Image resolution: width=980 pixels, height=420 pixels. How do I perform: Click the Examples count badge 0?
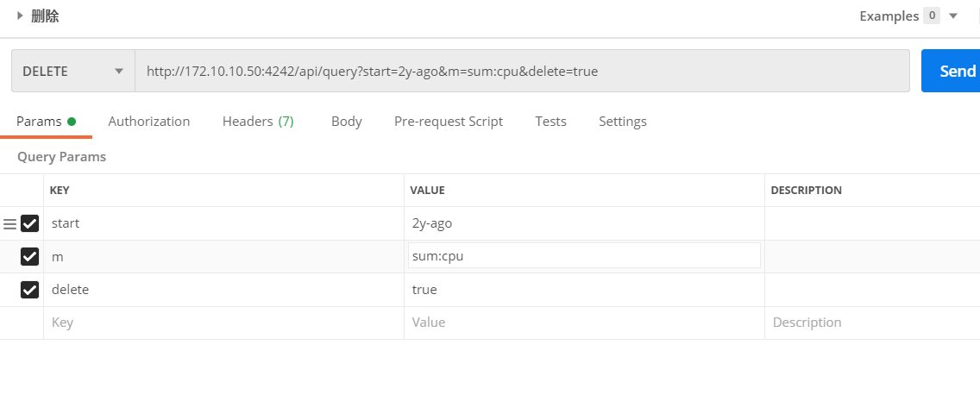[x=932, y=16]
